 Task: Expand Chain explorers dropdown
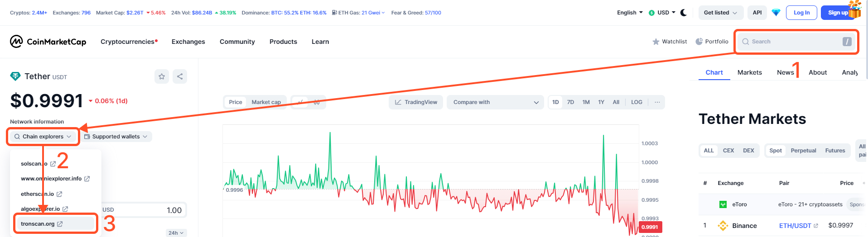43,137
